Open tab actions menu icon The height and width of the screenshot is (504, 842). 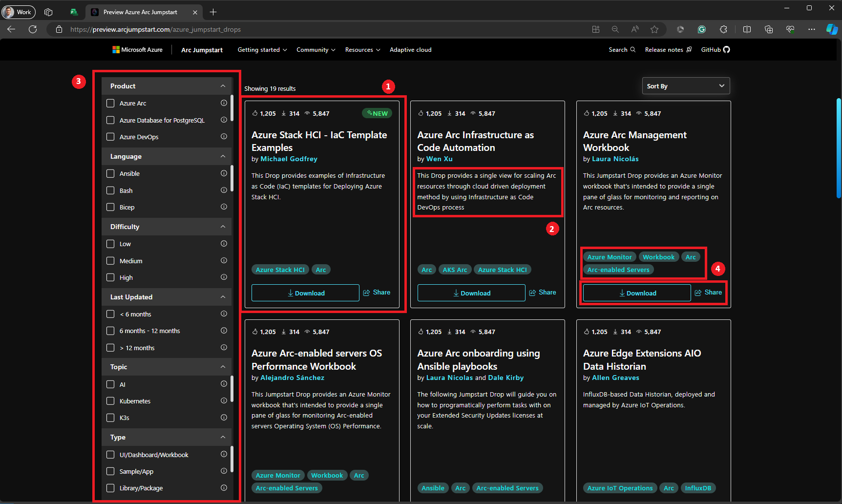point(48,12)
